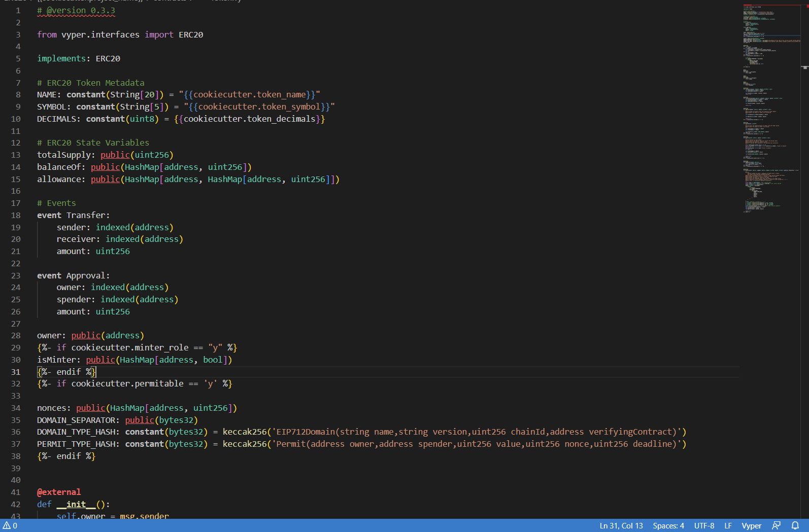
Task: Click the '# ERC20 Token Metadata' comment
Action: click(x=90, y=83)
